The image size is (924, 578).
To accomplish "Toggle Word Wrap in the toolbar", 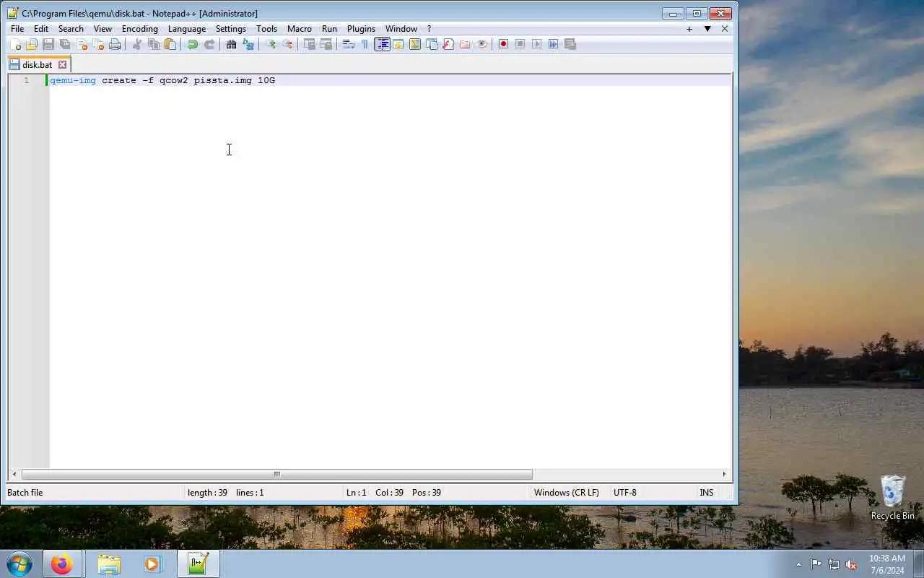I will pyautogui.click(x=349, y=44).
